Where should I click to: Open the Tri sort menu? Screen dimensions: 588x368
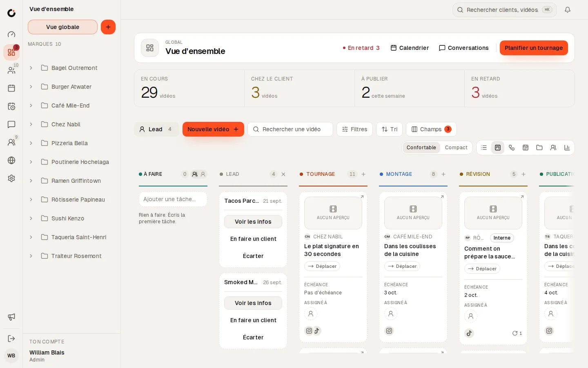pos(390,129)
